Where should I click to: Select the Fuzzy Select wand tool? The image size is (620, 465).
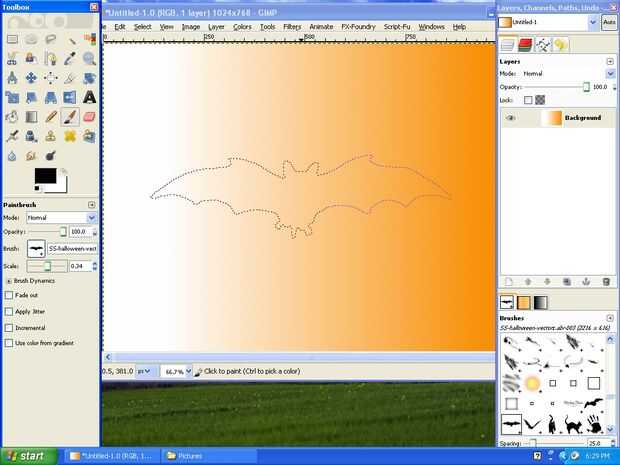[x=70, y=39]
